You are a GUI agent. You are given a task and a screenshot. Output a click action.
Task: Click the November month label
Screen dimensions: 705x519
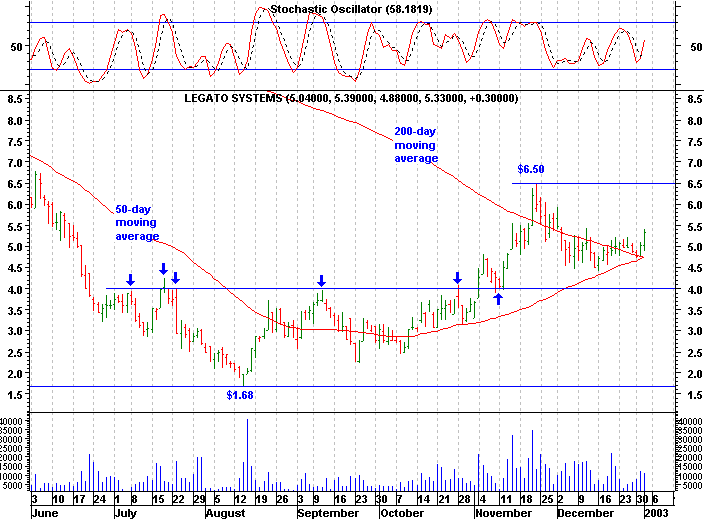tap(503, 513)
